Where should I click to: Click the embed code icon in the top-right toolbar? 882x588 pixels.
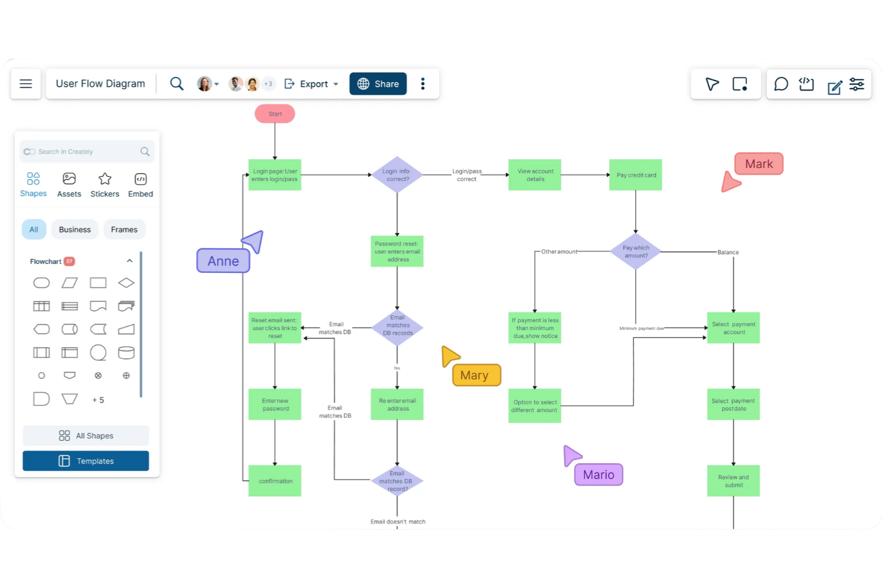[x=806, y=84]
